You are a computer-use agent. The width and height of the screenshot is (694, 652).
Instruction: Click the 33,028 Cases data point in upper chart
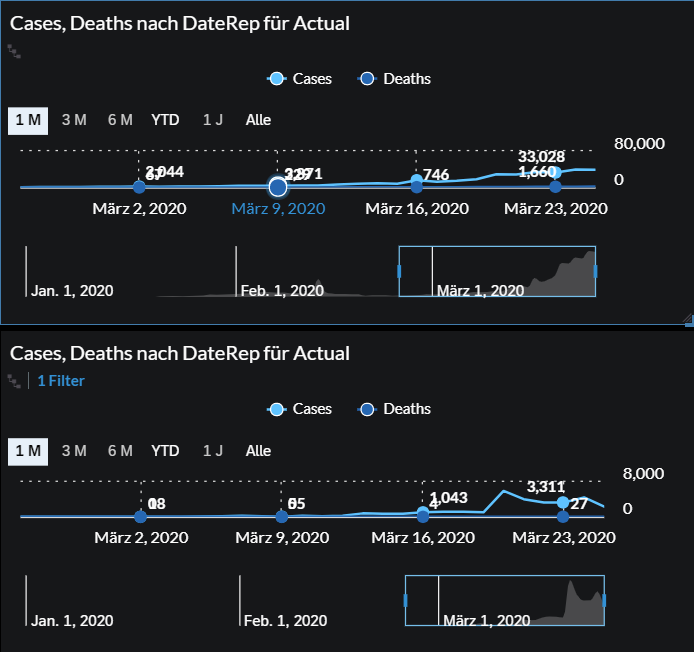[556, 172]
